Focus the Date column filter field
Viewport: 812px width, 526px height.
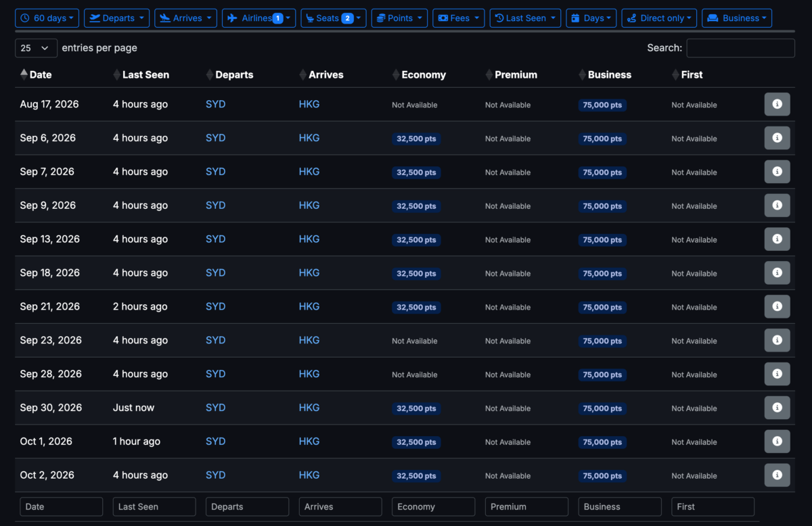[x=62, y=506]
